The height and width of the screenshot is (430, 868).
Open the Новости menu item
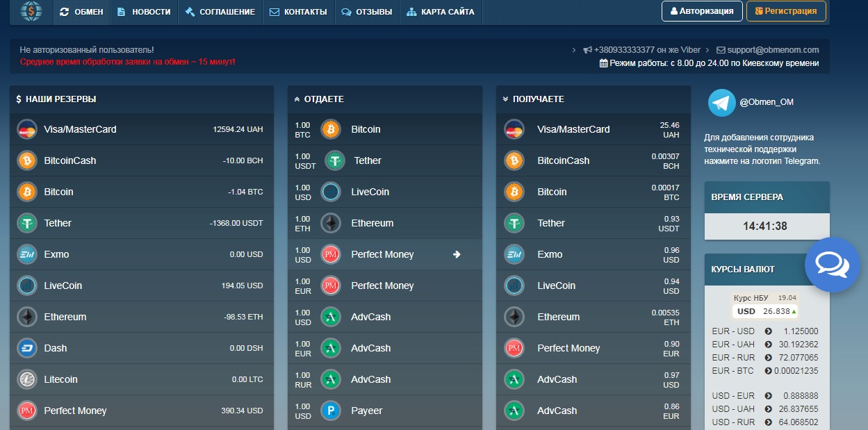(x=144, y=12)
